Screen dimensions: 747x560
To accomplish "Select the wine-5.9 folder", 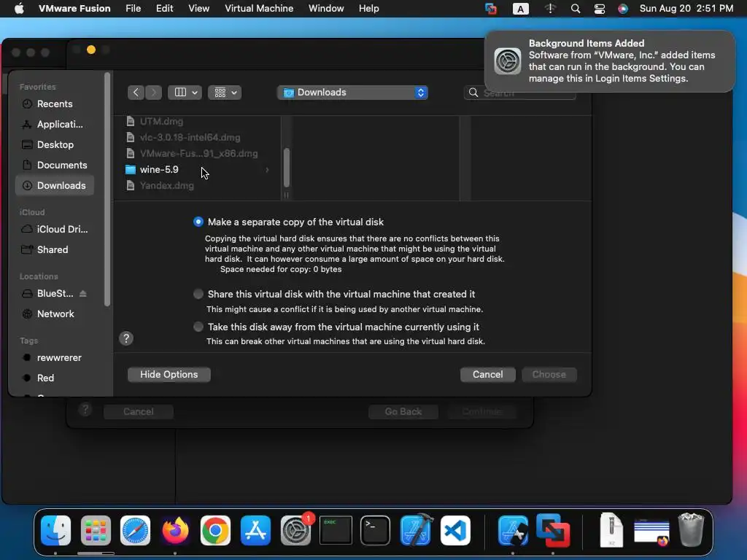I will pyautogui.click(x=197, y=169).
